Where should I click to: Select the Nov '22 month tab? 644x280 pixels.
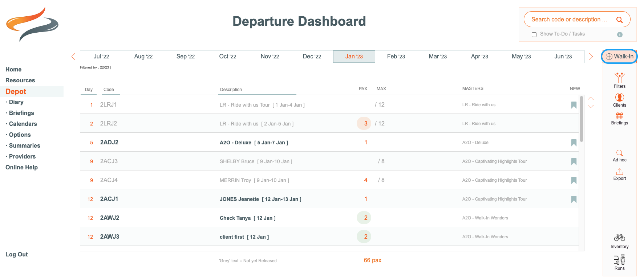tap(270, 57)
